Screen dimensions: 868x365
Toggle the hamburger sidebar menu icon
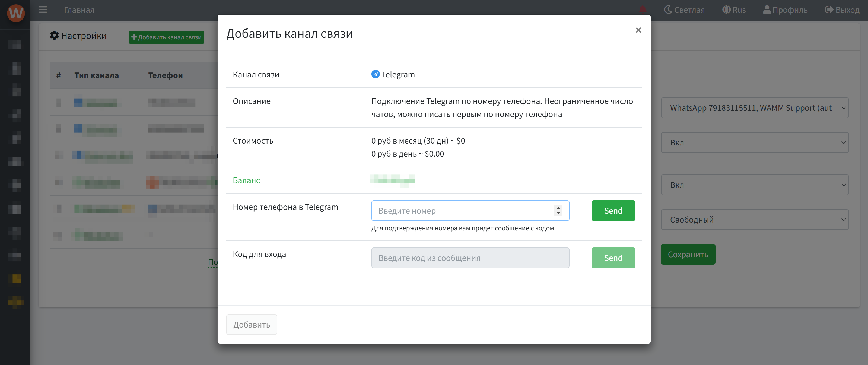[43, 10]
